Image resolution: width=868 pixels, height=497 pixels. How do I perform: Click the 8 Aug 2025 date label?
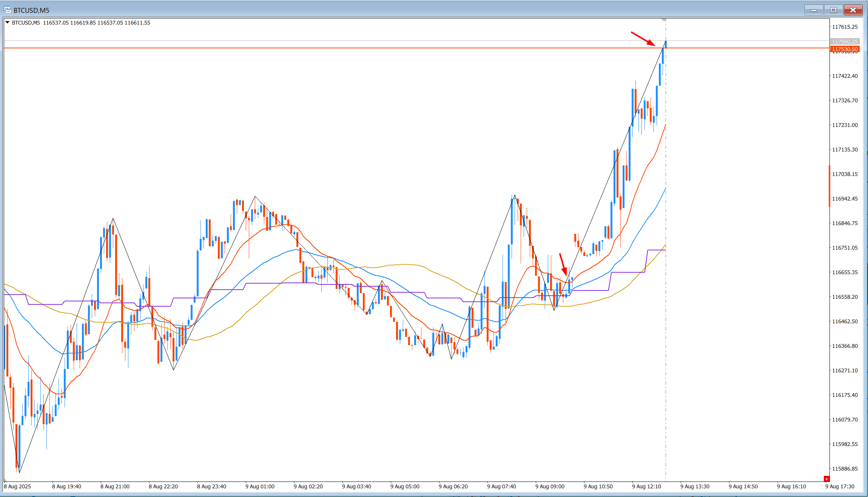(x=17, y=486)
